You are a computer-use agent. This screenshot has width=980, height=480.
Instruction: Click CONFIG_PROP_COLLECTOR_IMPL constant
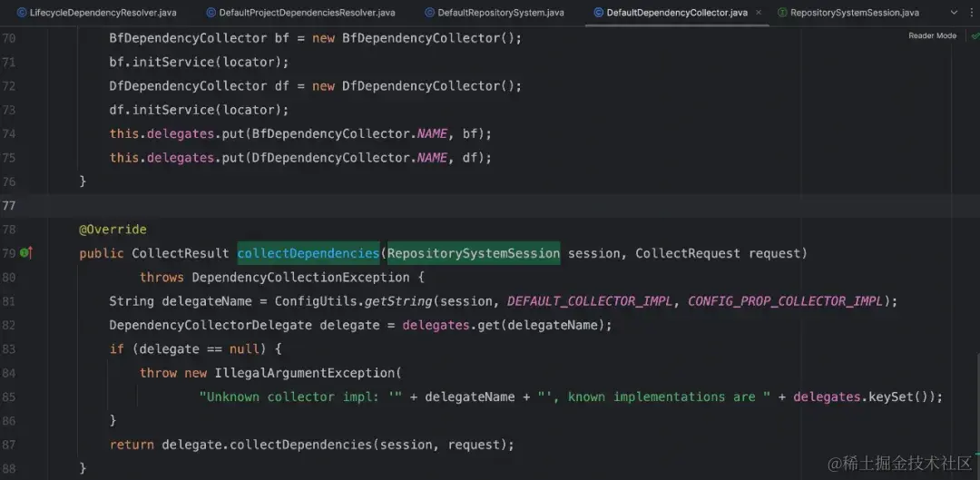786,301
